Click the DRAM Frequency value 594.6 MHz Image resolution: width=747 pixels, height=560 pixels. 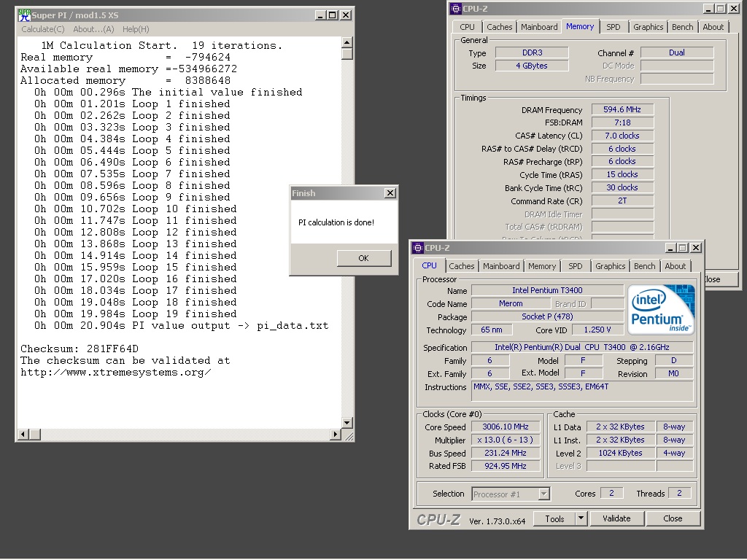click(x=622, y=109)
